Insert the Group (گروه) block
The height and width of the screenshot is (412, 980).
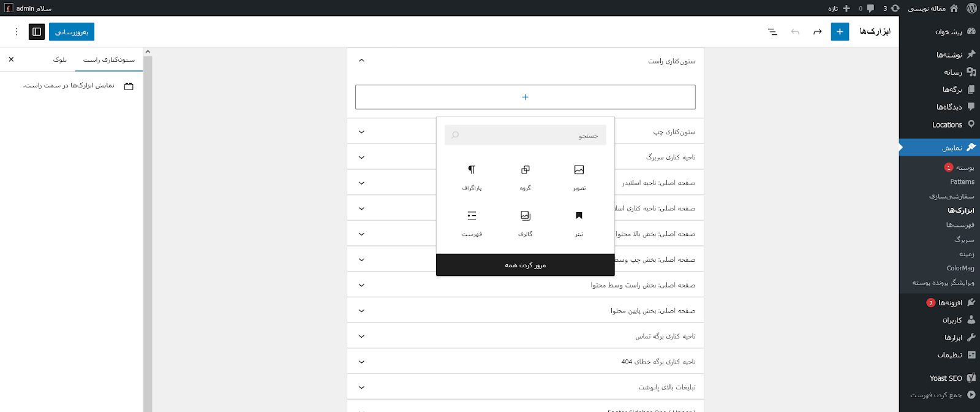tap(525, 178)
